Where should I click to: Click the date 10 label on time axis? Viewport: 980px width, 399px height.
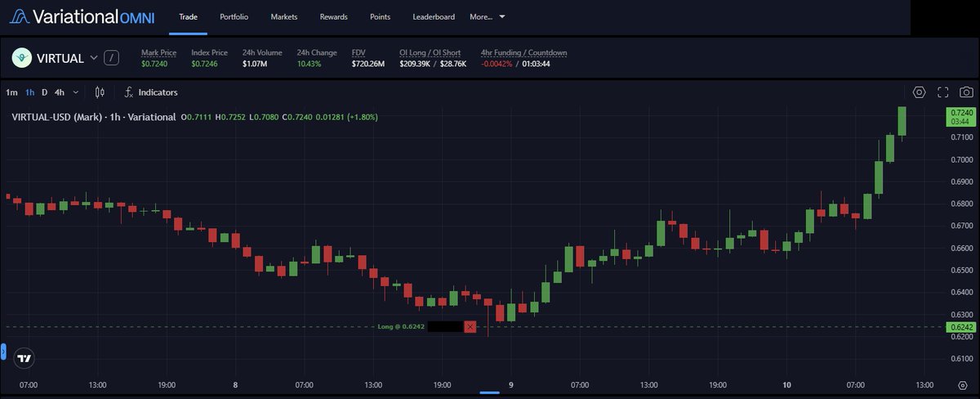787,384
